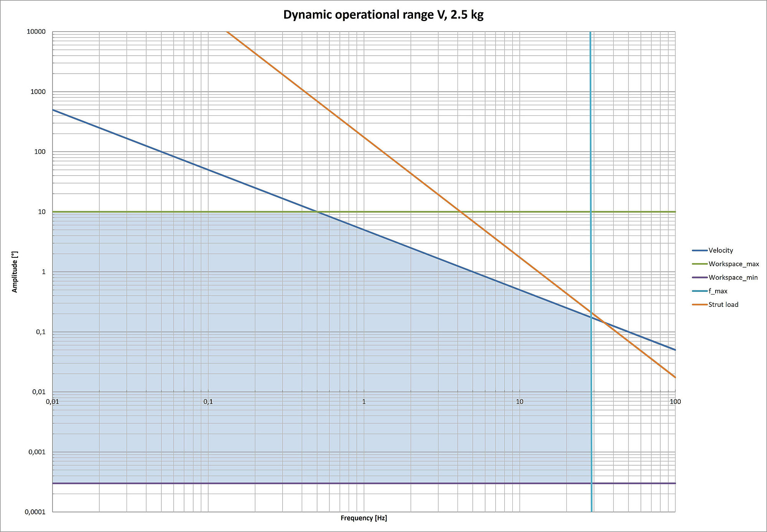Click the orange Strut load legend line
This screenshot has width=767, height=532.
(x=700, y=305)
